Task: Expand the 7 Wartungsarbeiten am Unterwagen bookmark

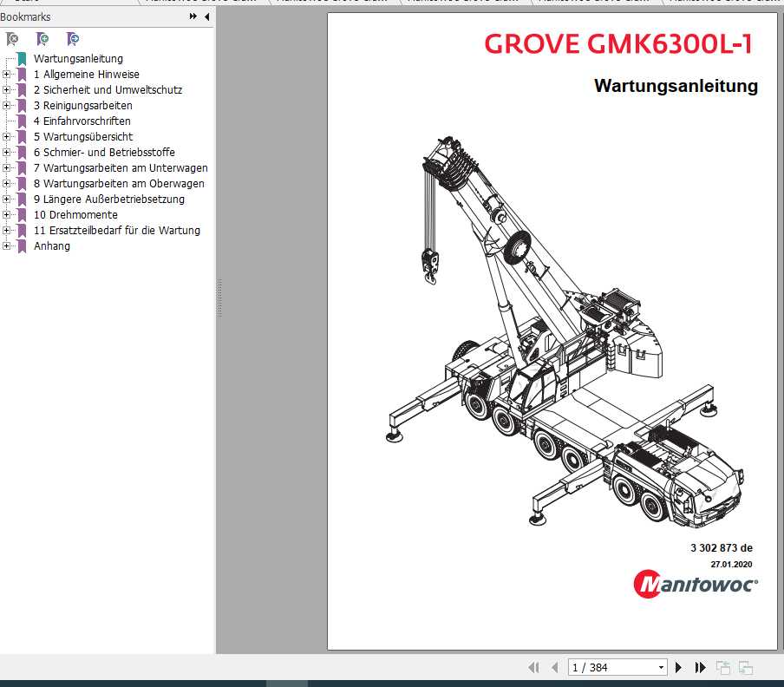Action: coord(6,168)
